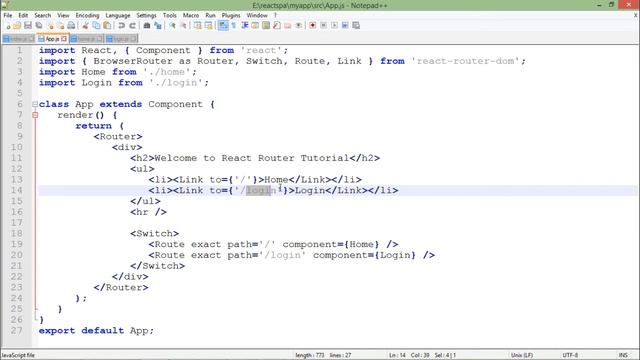Viewport: 640px width, 360px height.
Task: Toggle synchronized vertical scrolling
Action: point(198,25)
